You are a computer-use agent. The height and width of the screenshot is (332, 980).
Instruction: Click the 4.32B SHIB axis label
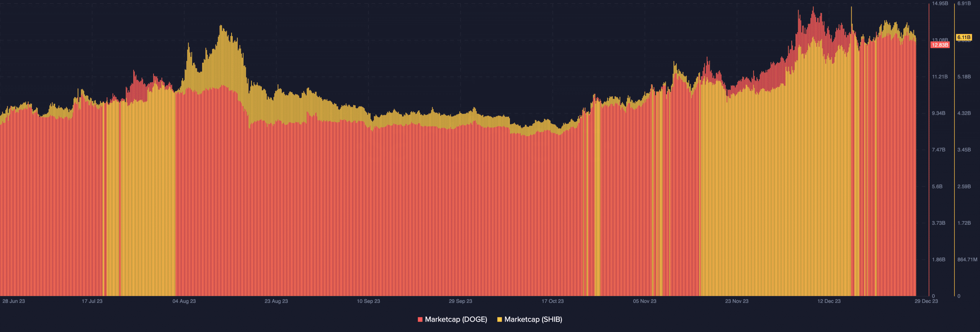[964, 113]
